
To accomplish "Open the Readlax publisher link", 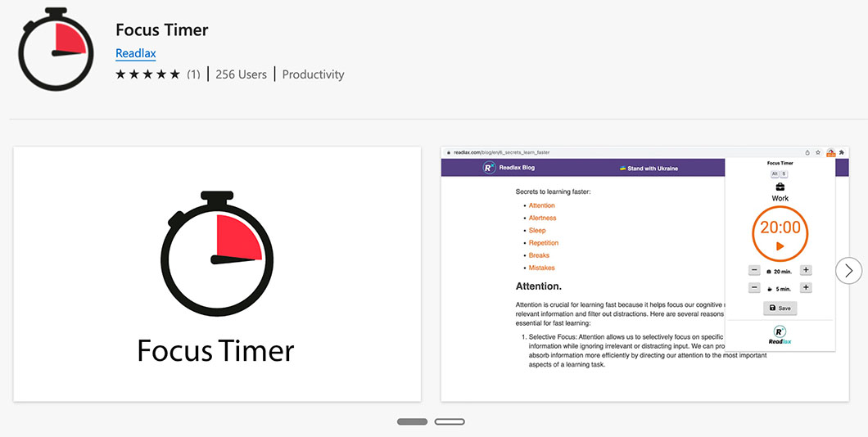I will point(135,53).
